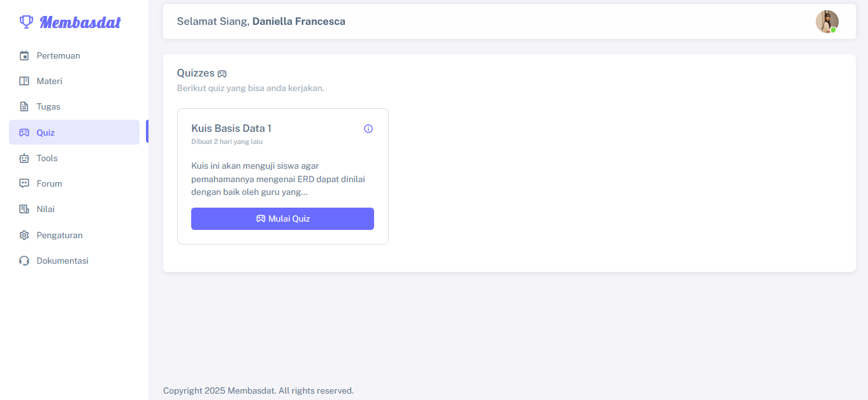Open info icon on Kuis Basis Data 1
This screenshot has height=400, width=868.
click(x=368, y=129)
